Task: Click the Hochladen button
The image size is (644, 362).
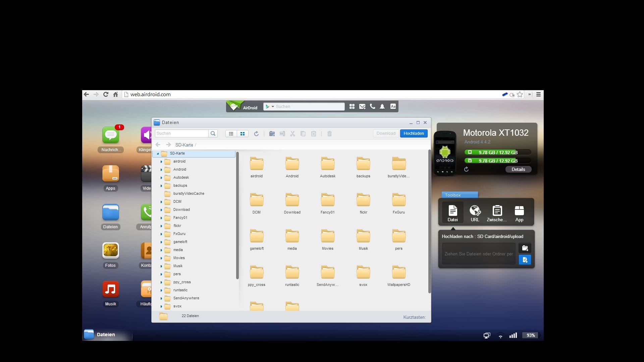Action: [414, 133]
